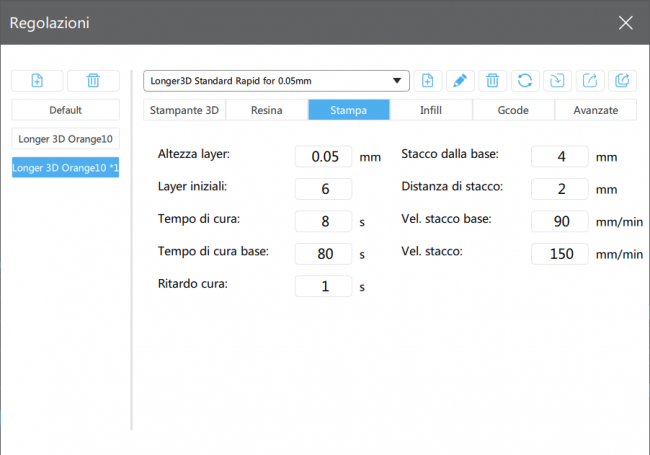Image resolution: width=650 pixels, height=455 pixels.
Task: Click the pencil icon to rename the profile
Action: (459, 81)
